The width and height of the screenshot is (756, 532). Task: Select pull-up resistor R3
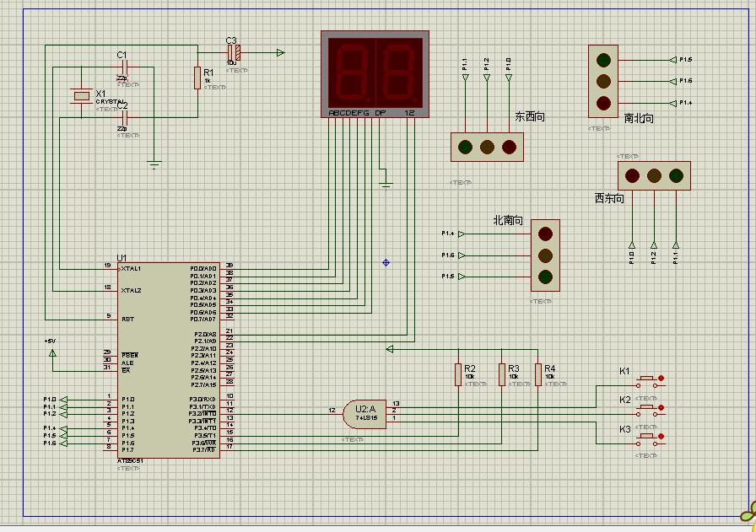502,374
